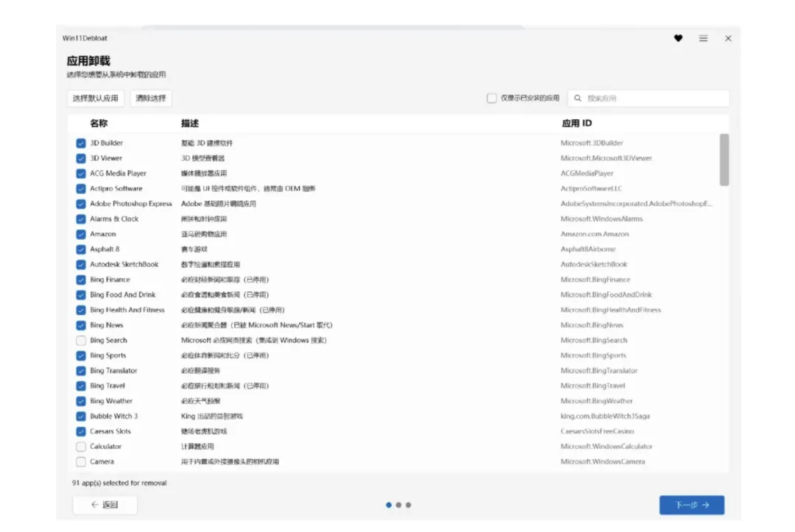Click Microsoft.Microsoft3DViewer app ID
The image size is (795, 532).
(x=607, y=158)
